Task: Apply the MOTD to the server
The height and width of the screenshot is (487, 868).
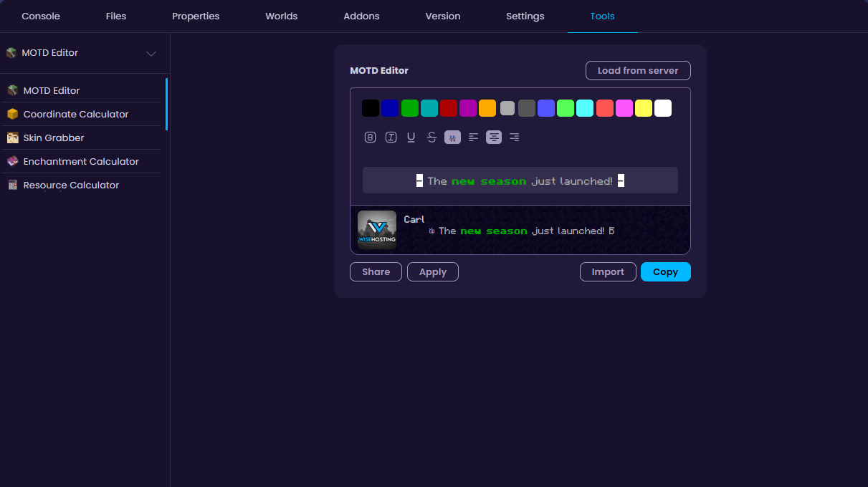Action: pos(433,272)
